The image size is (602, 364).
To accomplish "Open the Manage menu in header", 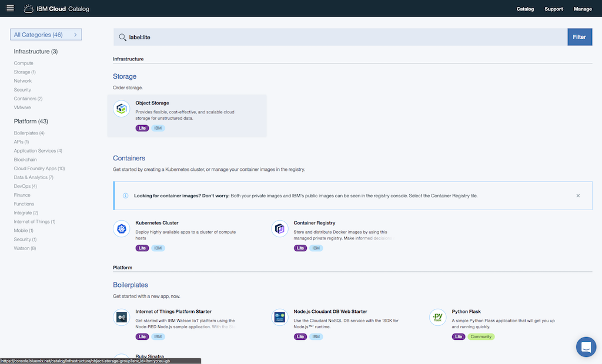I will (583, 9).
